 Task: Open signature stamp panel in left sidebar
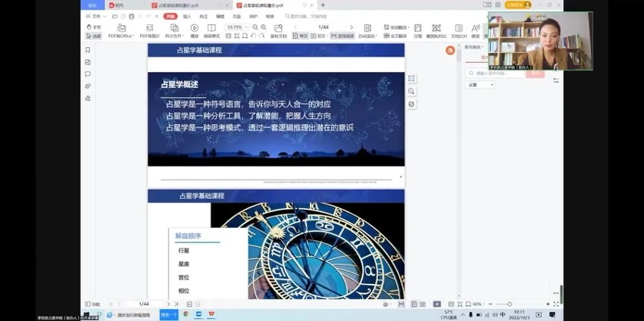[x=87, y=98]
